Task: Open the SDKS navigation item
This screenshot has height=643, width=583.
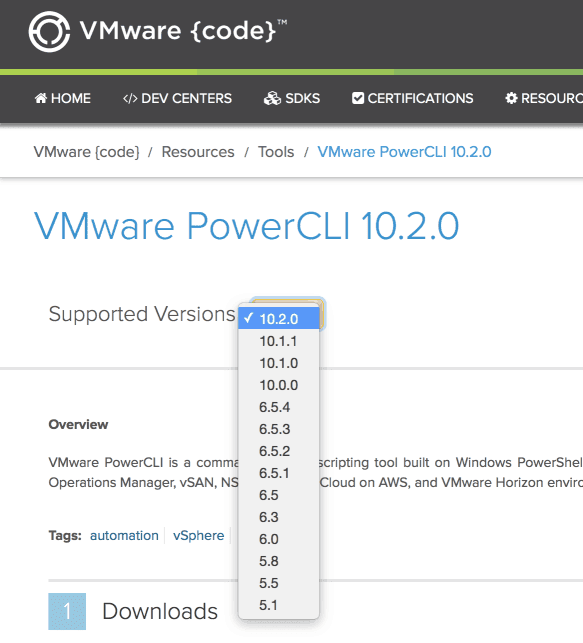Action: click(x=292, y=98)
